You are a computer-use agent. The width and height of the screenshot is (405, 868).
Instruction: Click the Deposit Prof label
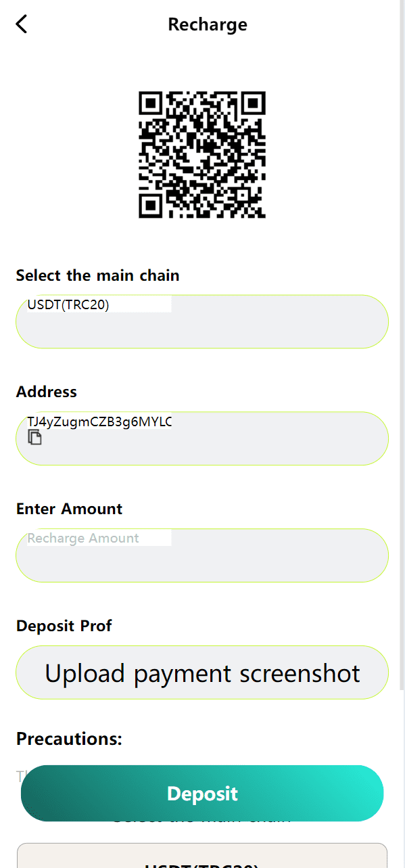(64, 626)
